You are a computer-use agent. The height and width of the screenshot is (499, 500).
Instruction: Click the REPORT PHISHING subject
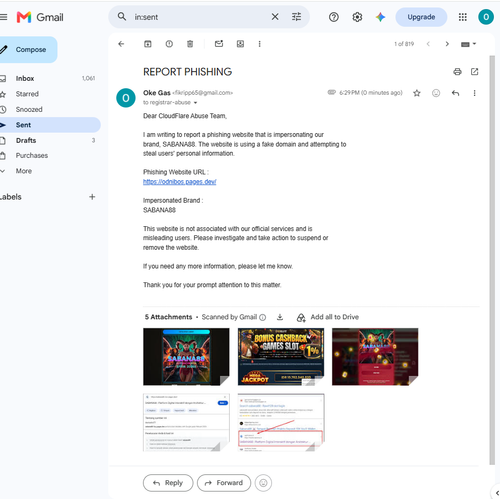pyautogui.click(x=188, y=72)
